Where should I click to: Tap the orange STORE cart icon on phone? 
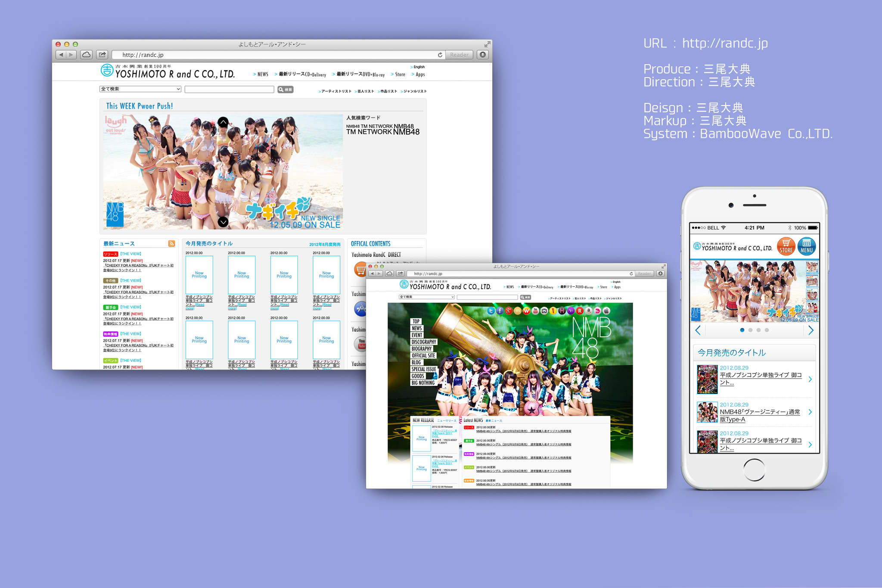point(786,246)
